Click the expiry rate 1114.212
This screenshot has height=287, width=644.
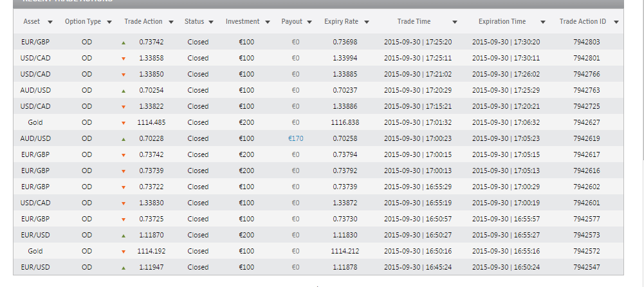pyautogui.click(x=345, y=251)
